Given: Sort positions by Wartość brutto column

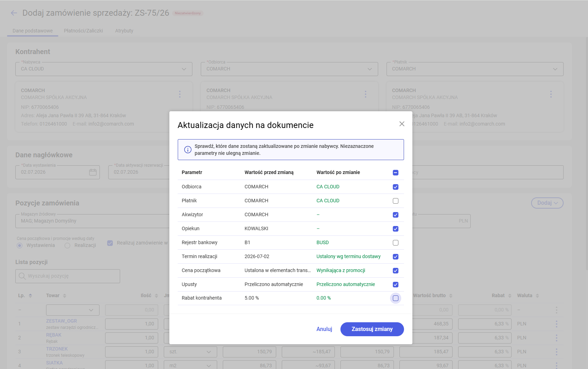Looking at the screenshot, I should pos(451,295).
